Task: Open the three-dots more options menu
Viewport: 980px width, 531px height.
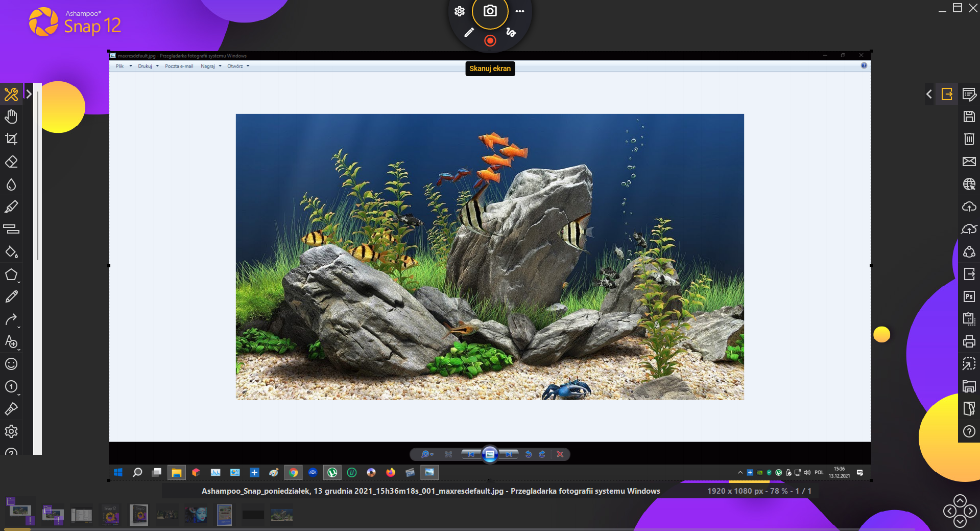Action: (x=520, y=11)
